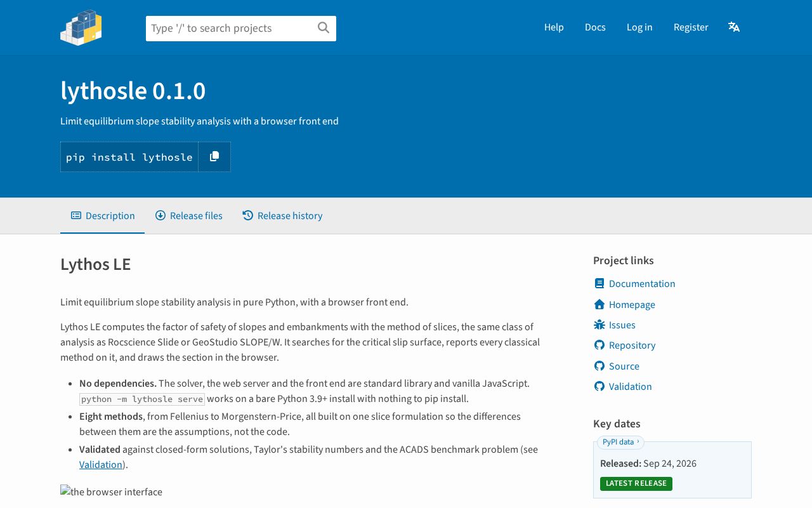
Task: Open the Help page
Action: click(554, 27)
